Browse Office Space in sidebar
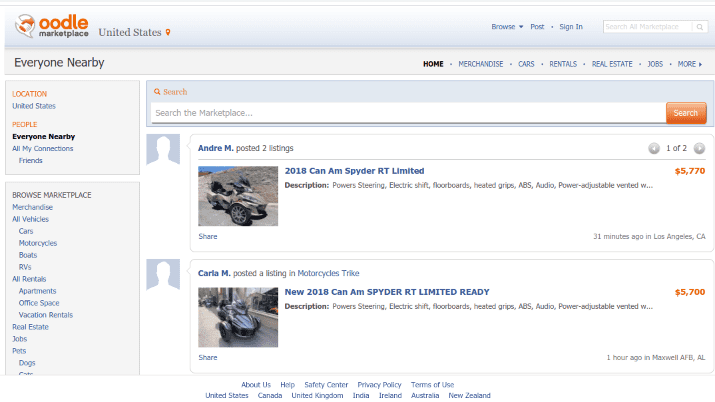The height and width of the screenshot is (402, 715). (39, 303)
